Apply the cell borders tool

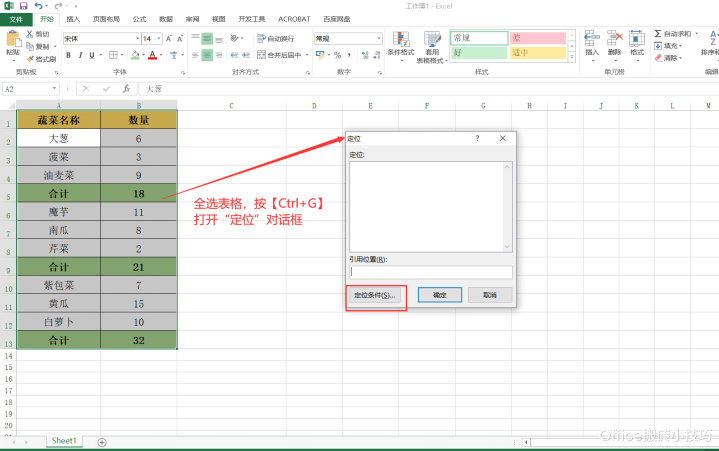click(x=113, y=55)
